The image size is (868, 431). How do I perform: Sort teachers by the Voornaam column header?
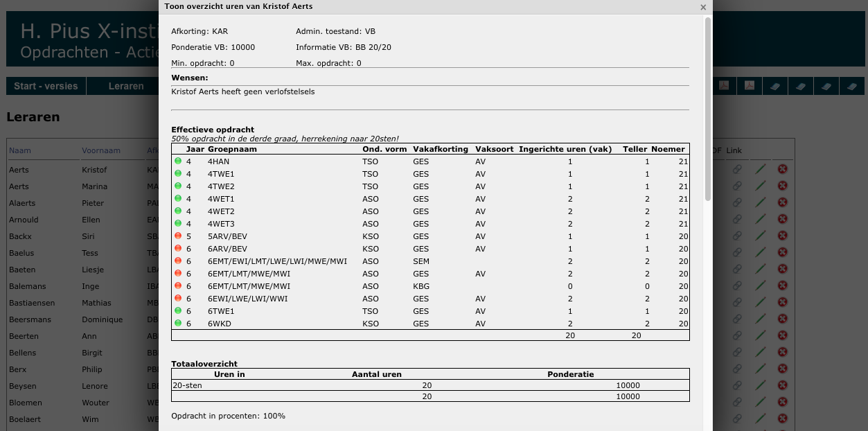coord(101,150)
